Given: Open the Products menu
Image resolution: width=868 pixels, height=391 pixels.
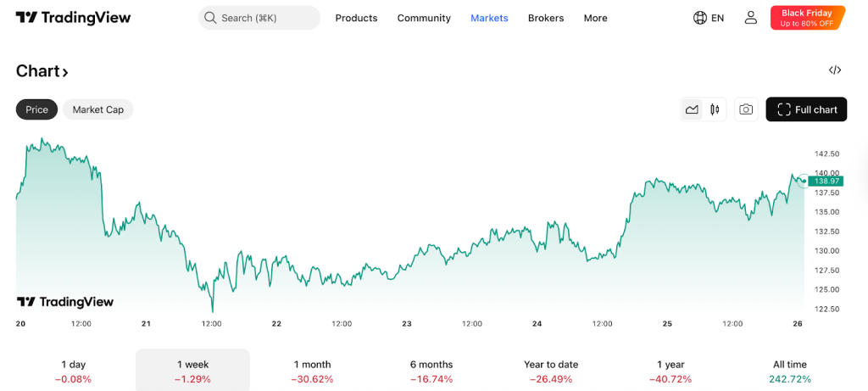Looking at the screenshot, I should point(356,18).
